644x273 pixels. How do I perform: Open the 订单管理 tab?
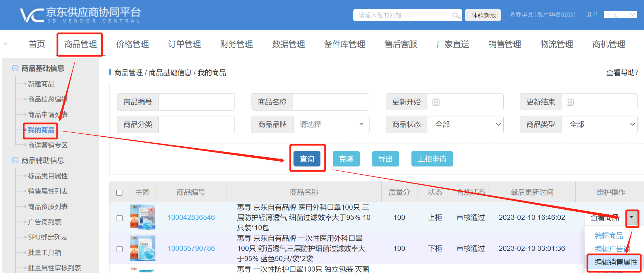[x=184, y=44]
